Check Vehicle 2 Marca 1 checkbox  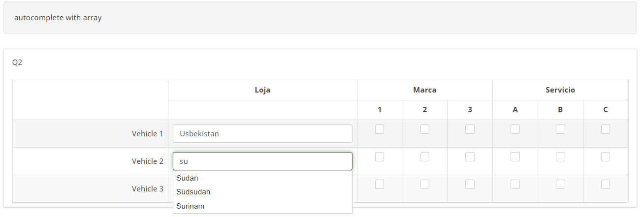pos(380,157)
